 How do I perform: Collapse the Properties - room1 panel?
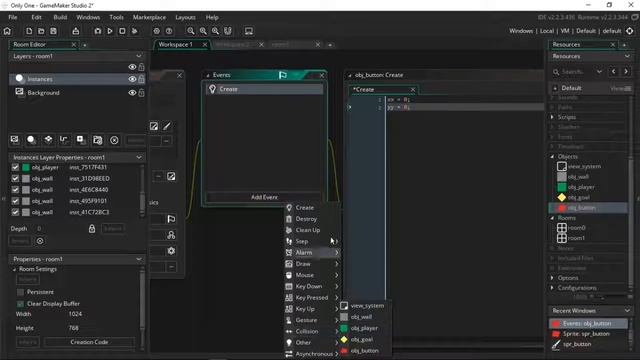139,259
